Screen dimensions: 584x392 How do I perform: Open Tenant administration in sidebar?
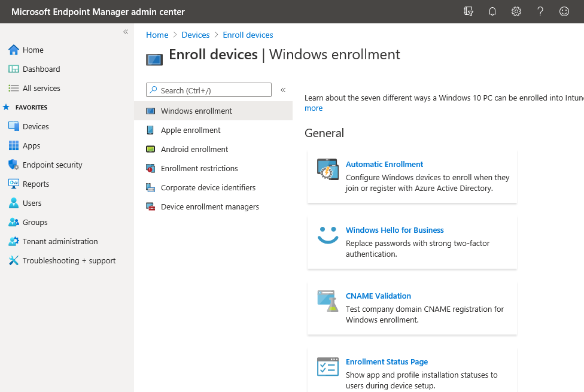pyautogui.click(x=60, y=241)
